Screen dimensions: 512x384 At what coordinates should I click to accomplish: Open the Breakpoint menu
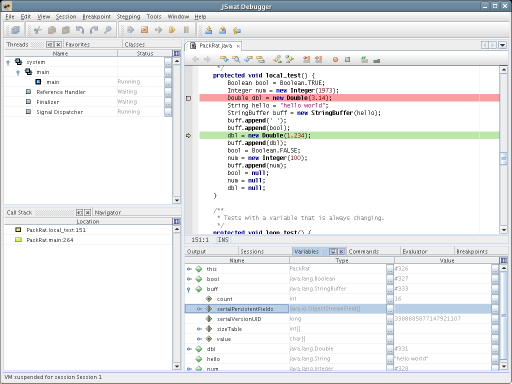tap(97, 16)
